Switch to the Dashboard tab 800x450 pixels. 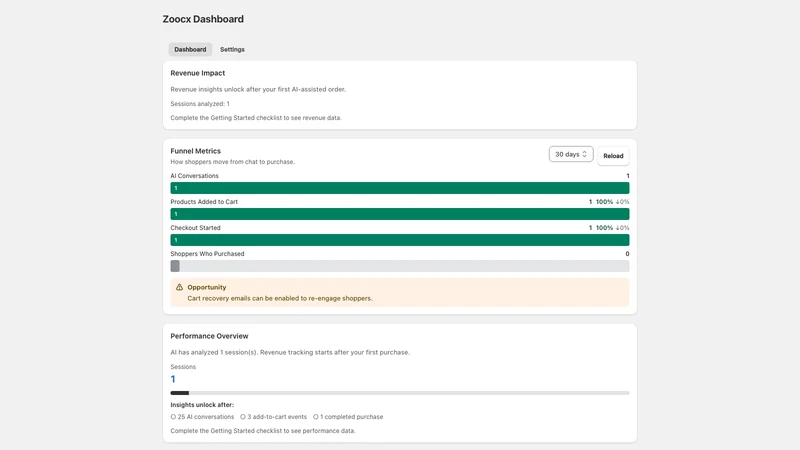190,49
